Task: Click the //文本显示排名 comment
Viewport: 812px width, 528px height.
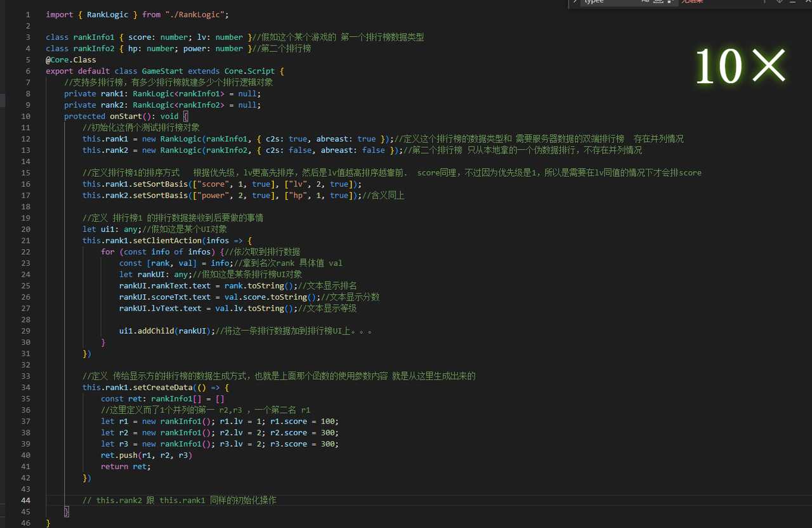Action: tap(327, 286)
